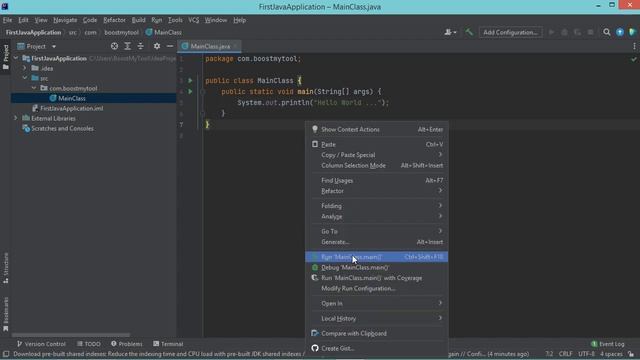Close the MainClass.java editor tab
The height and width of the screenshot is (360, 640).
pyautogui.click(x=235, y=46)
